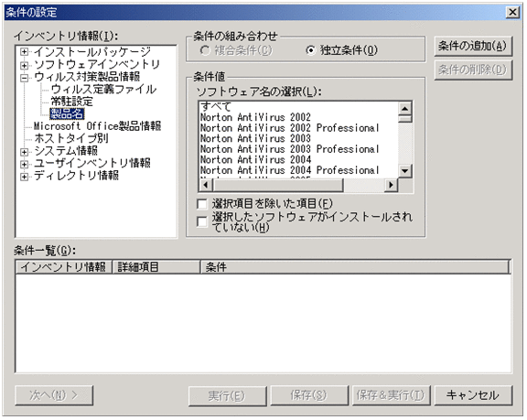Click the キャンセル button

(x=473, y=395)
